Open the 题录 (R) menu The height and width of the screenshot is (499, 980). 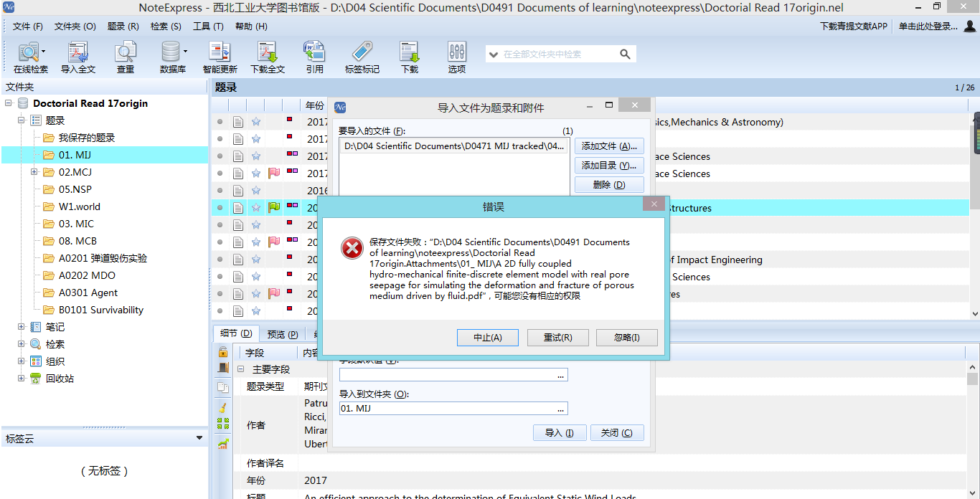tap(123, 27)
